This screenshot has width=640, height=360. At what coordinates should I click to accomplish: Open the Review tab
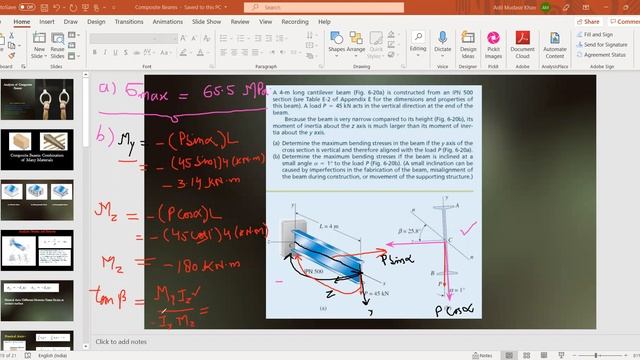coord(240,22)
